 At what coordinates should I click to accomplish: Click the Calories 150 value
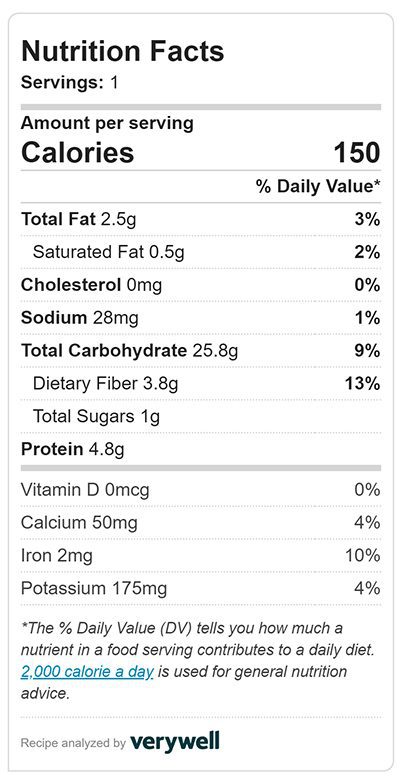point(357,153)
